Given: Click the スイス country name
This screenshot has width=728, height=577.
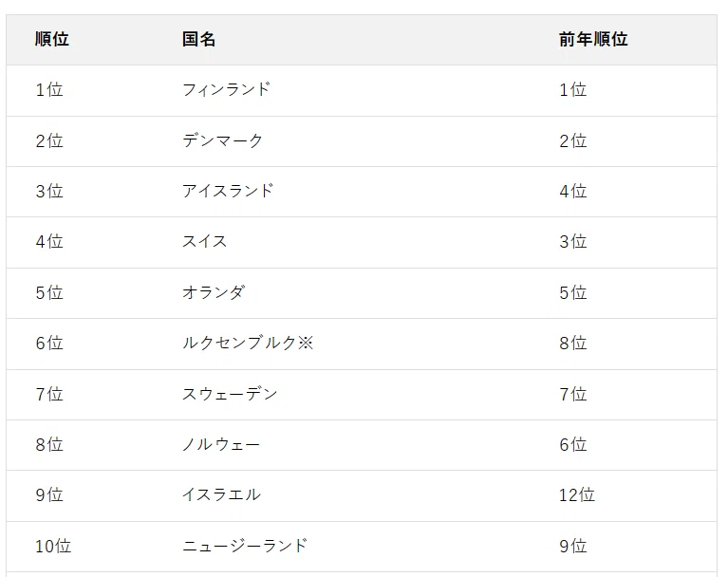Looking at the screenshot, I should (x=204, y=242).
